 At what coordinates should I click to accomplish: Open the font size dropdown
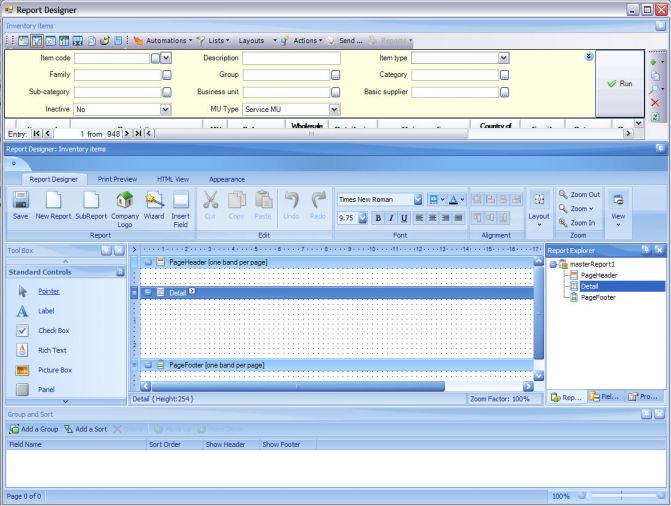tap(363, 218)
